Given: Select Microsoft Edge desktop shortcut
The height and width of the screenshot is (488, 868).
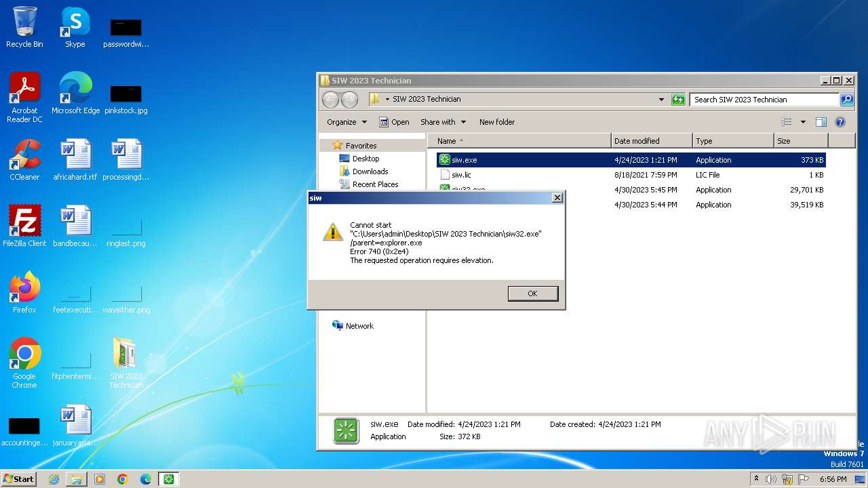Looking at the screenshot, I should (x=75, y=94).
